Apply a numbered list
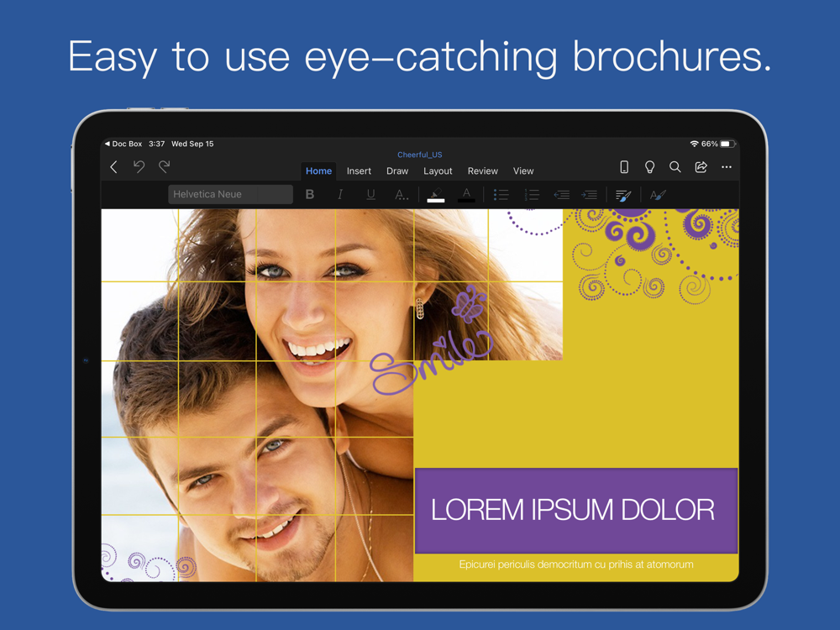Image resolution: width=840 pixels, height=630 pixels. pyautogui.click(x=532, y=195)
